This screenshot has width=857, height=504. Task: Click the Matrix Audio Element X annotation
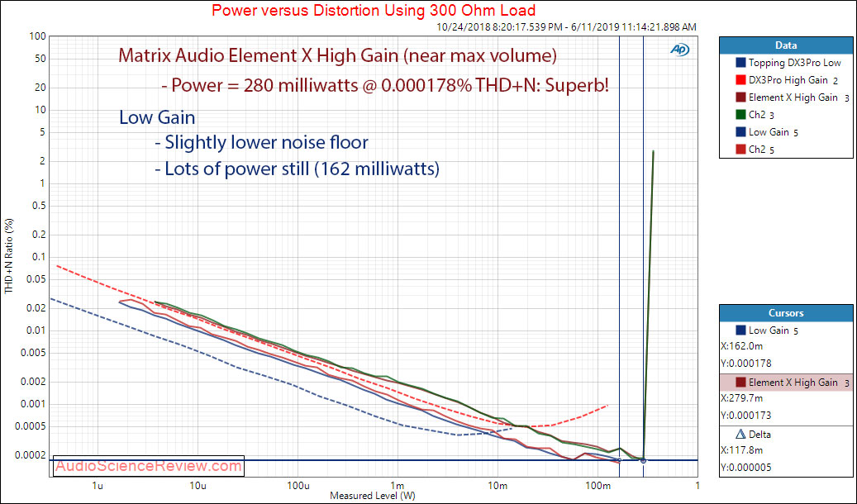tap(337, 55)
